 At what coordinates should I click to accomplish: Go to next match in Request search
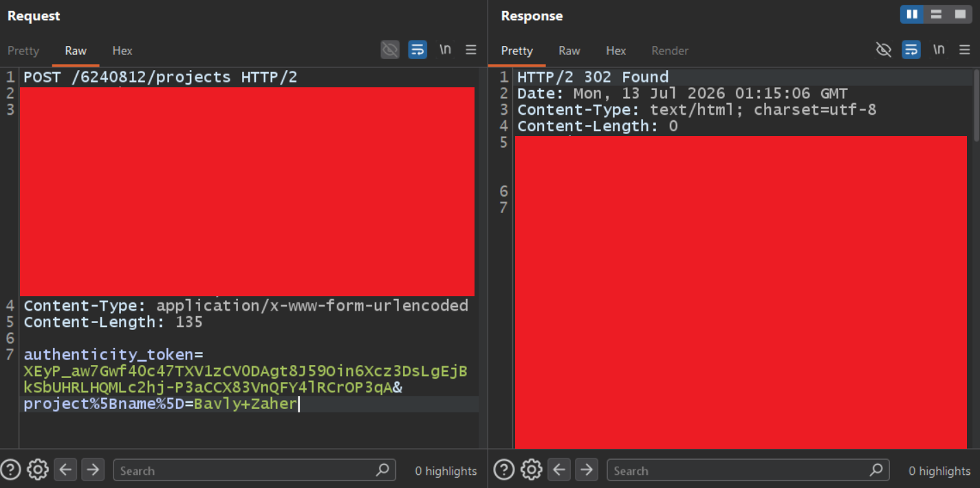click(x=93, y=469)
